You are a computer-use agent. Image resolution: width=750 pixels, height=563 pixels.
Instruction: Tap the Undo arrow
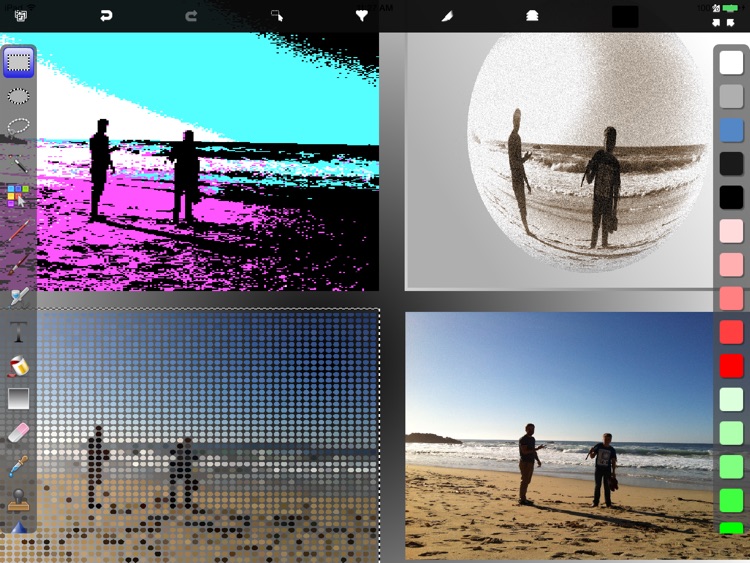(106, 16)
